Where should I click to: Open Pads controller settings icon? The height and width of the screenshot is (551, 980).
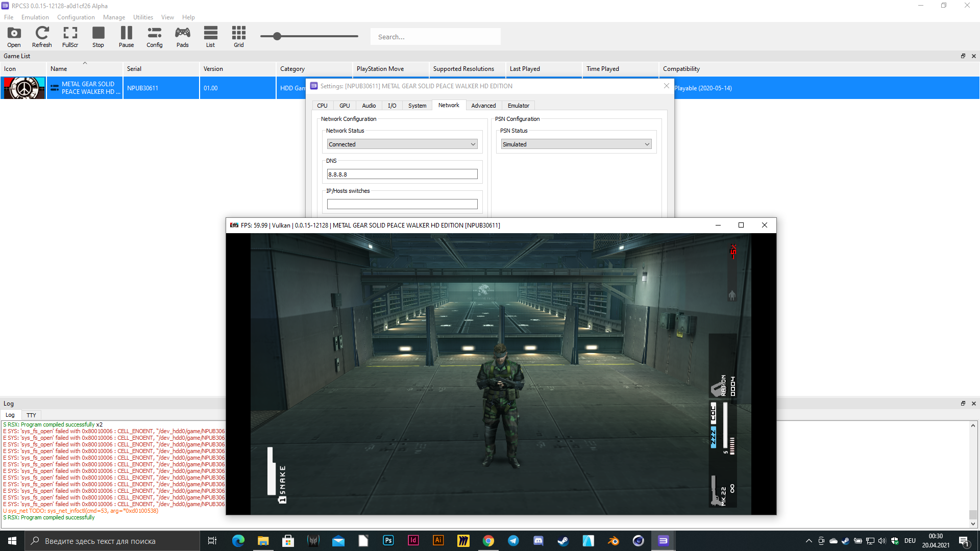click(x=182, y=37)
